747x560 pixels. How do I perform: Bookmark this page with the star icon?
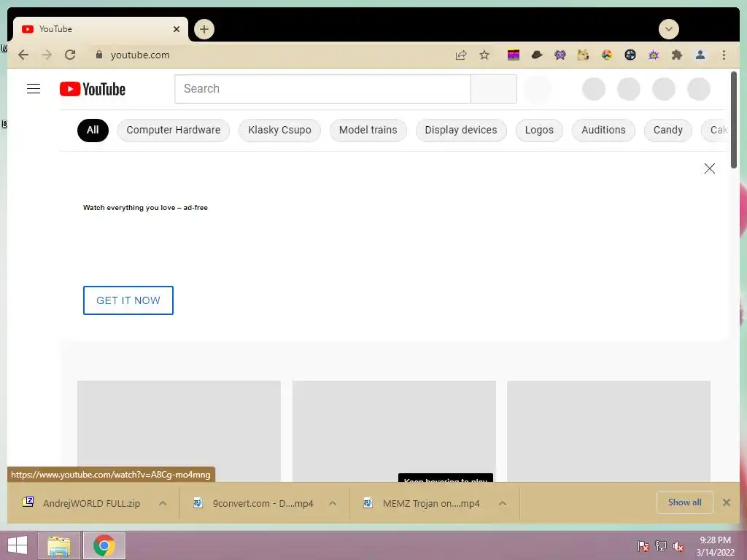pos(484,55)
